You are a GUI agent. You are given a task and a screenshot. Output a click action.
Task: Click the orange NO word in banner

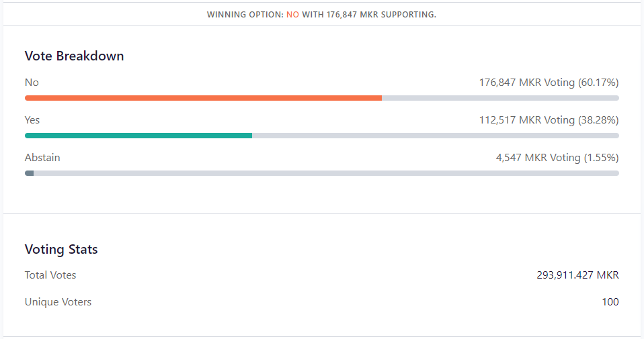click(292, 14)
